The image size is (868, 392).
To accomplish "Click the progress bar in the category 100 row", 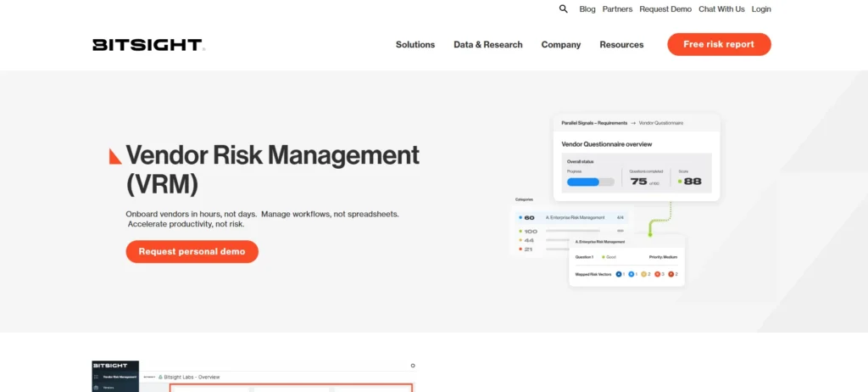I will [x=573, y=231].
